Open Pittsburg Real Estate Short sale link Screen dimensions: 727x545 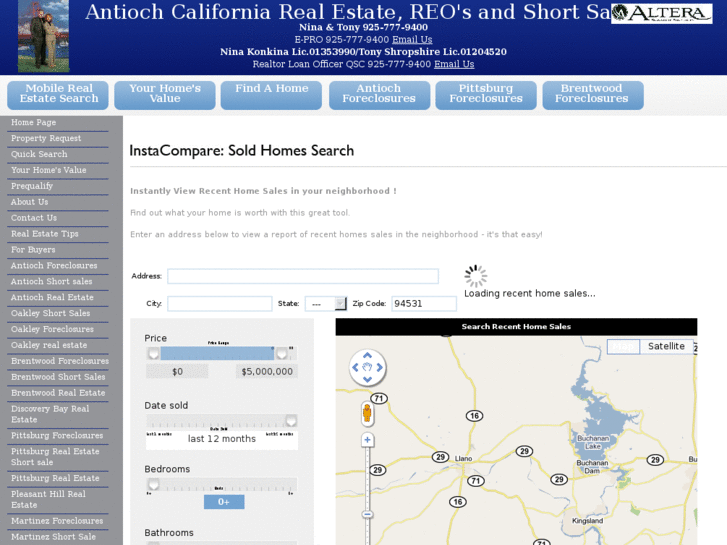point(55,457)
